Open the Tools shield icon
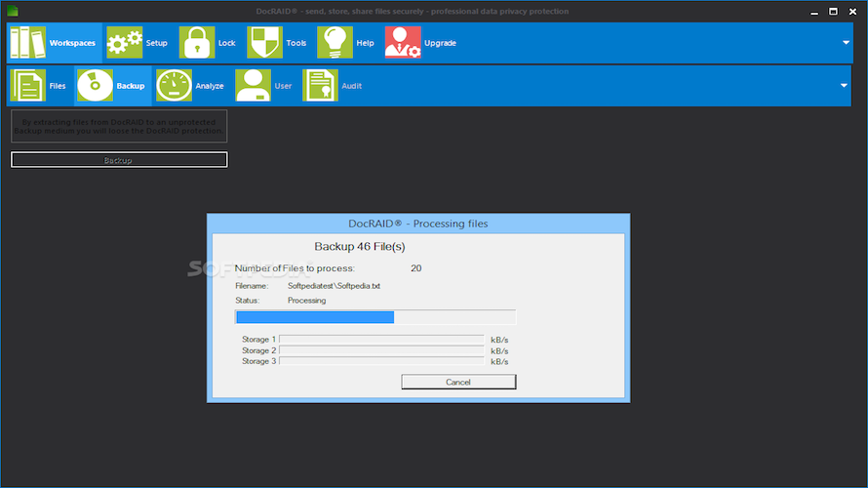 (264, 43)
